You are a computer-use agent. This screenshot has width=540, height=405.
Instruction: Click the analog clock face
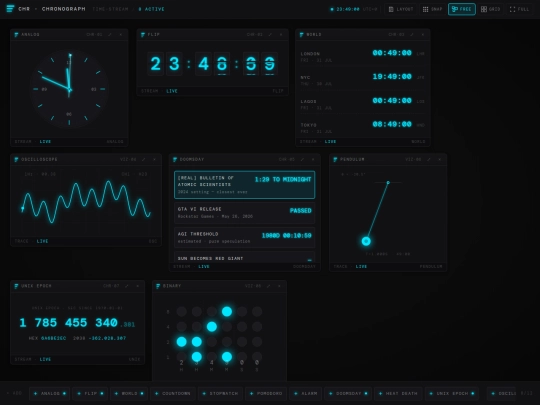69,89
